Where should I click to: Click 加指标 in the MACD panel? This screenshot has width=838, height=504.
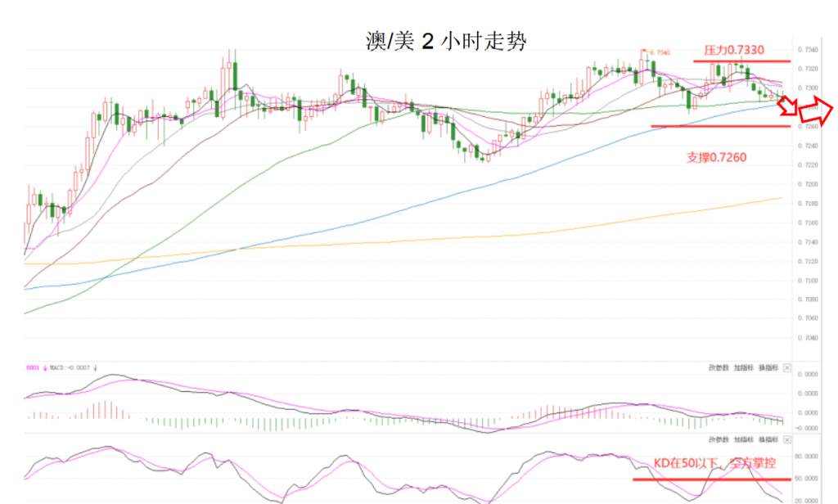[x=743, y=367]
